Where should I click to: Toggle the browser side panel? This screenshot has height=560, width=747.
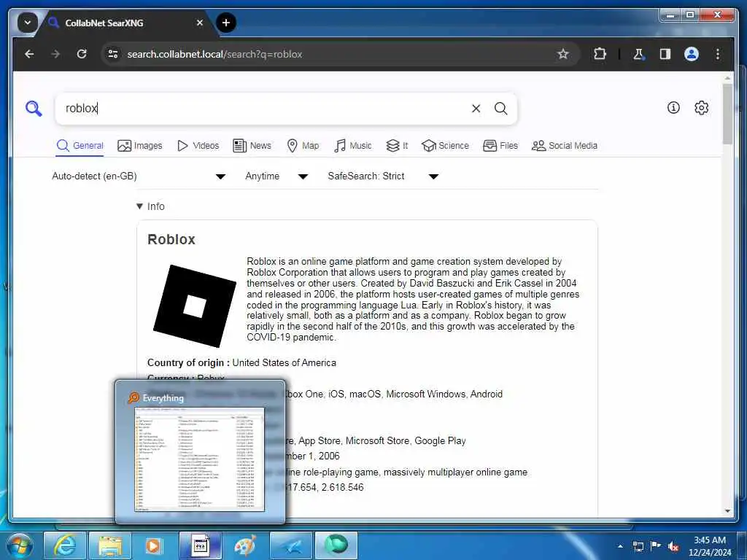click(665, 54)
